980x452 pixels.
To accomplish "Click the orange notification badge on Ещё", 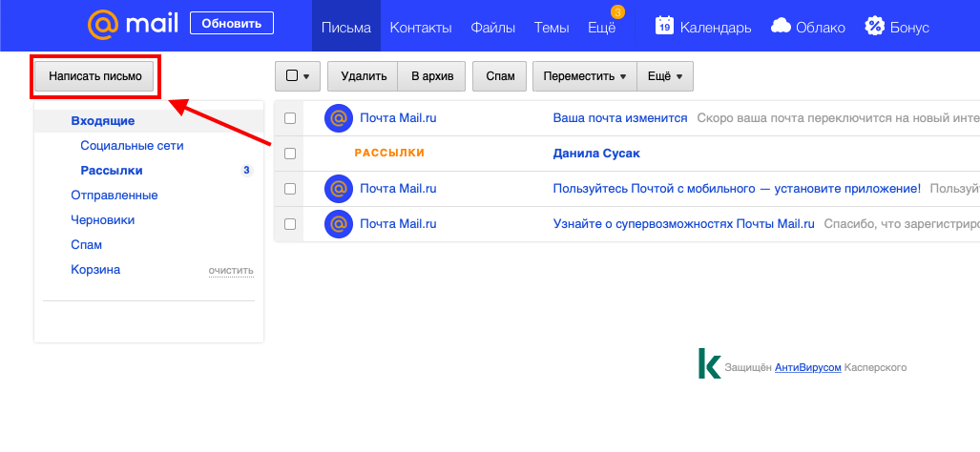I will 617,11.
